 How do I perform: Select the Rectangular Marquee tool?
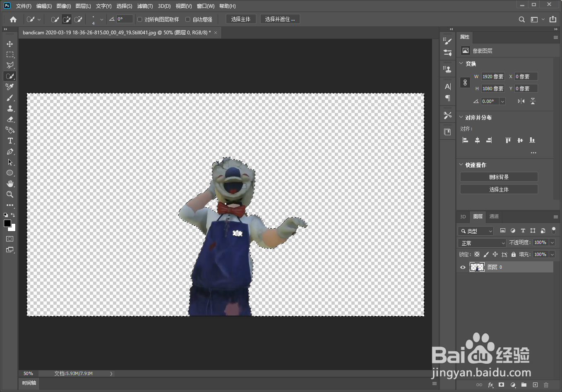tap(10, 55)
